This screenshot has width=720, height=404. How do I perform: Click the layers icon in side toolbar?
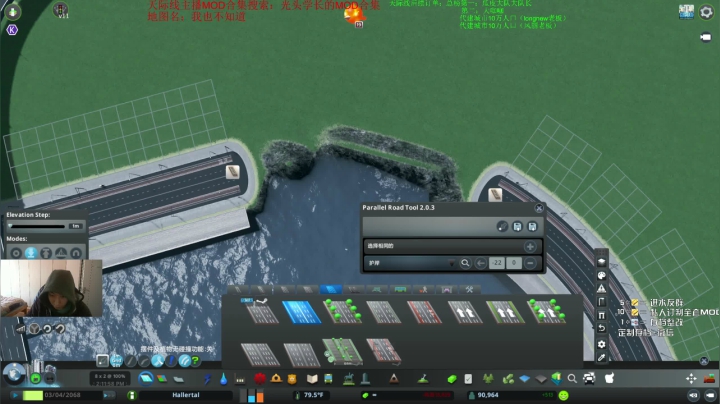pos(602,262)
